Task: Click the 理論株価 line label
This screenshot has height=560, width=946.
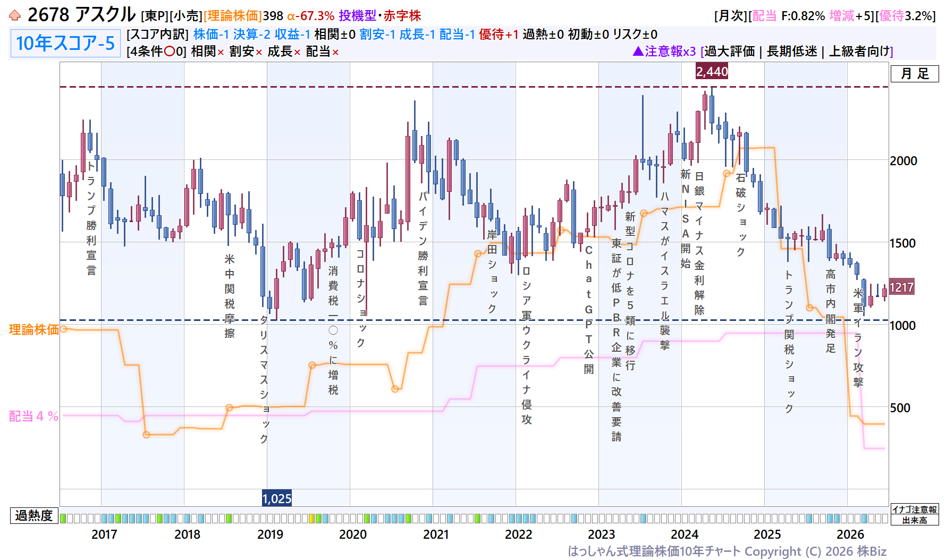Action: tap(34, 330)
